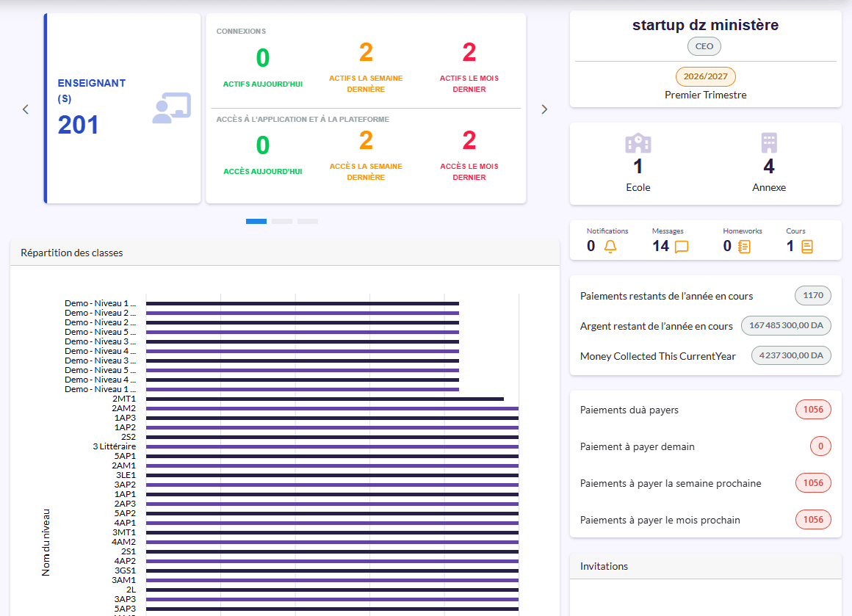Click the CEO role badge
852x616 pixels.
tap(704, 46)
